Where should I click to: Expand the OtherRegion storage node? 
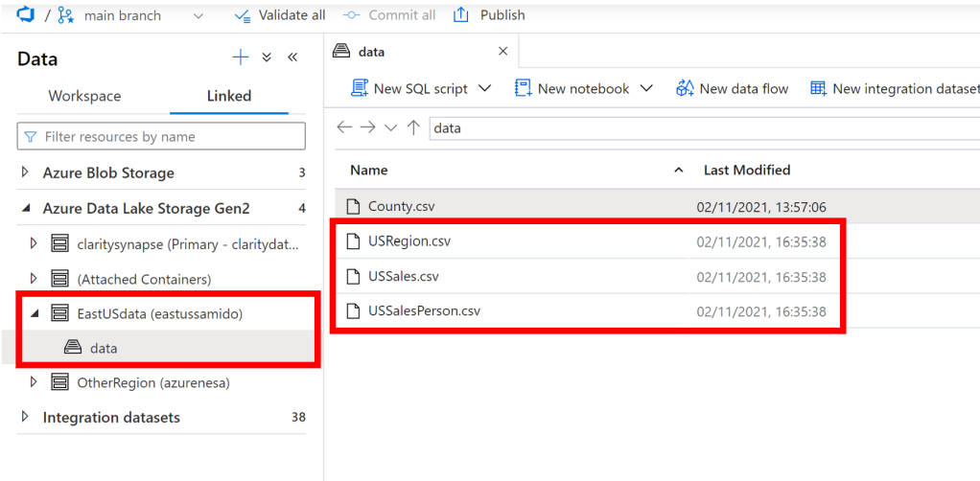34,382
